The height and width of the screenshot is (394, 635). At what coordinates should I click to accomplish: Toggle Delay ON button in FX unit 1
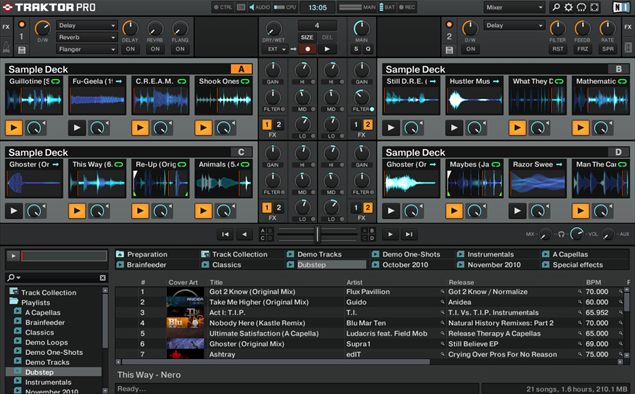130,49
